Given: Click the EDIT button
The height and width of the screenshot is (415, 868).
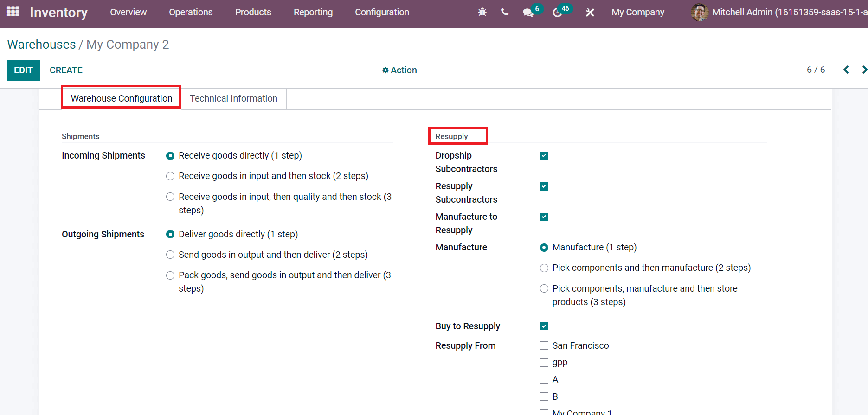Looking at the screenshot, I should [x=23, y=70].
